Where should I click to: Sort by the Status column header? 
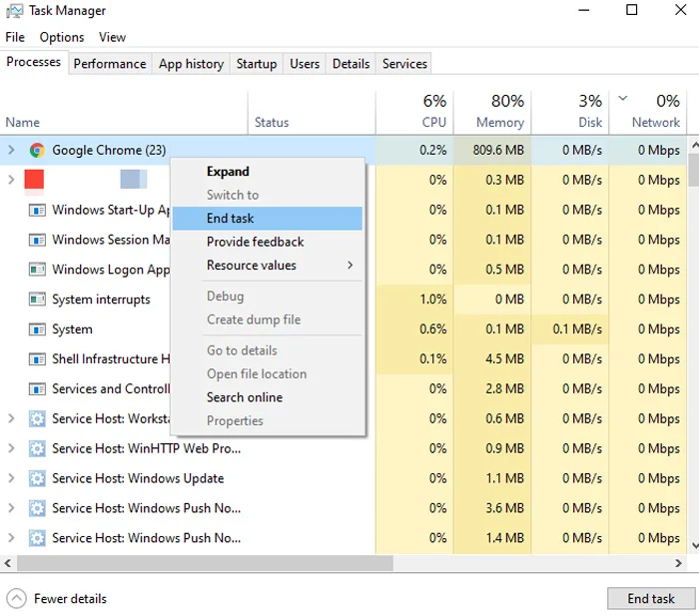click(312, 113)
